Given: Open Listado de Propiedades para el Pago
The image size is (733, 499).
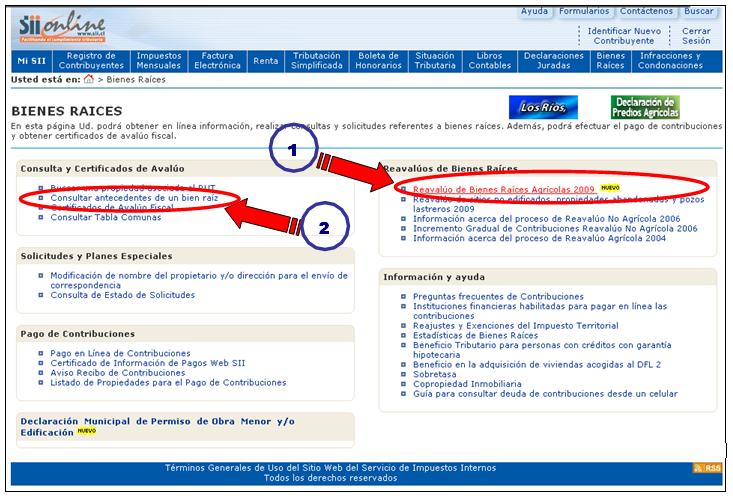Looking at the screenshot, I should point(168,383).
